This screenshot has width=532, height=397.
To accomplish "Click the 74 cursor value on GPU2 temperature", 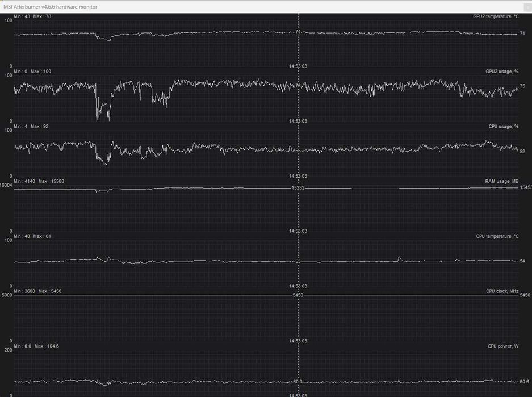I will click(x=298, y=32).
